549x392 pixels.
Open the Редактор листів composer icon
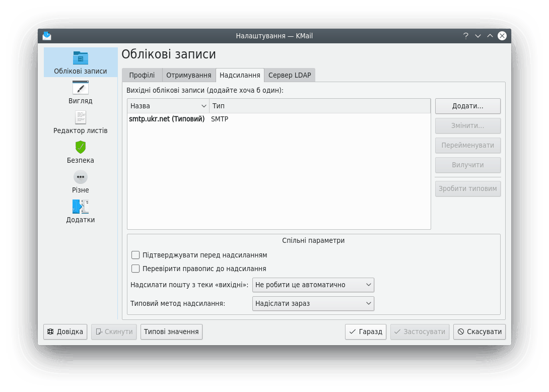(81, 117)
